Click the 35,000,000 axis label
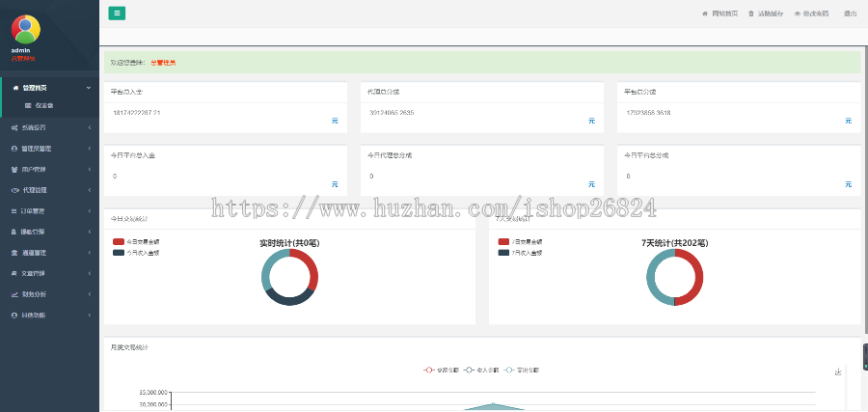 tap(153, 392)
